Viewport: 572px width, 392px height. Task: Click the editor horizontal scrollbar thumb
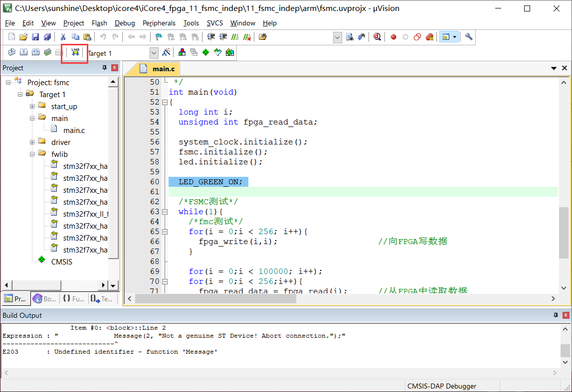click(215, 299)
